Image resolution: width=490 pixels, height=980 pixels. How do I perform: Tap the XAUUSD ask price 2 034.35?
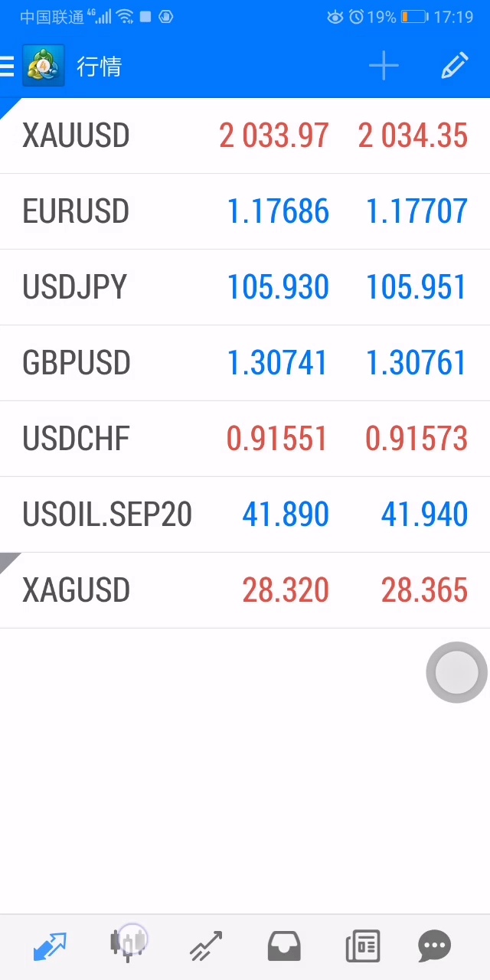click(x=413, y=136)
